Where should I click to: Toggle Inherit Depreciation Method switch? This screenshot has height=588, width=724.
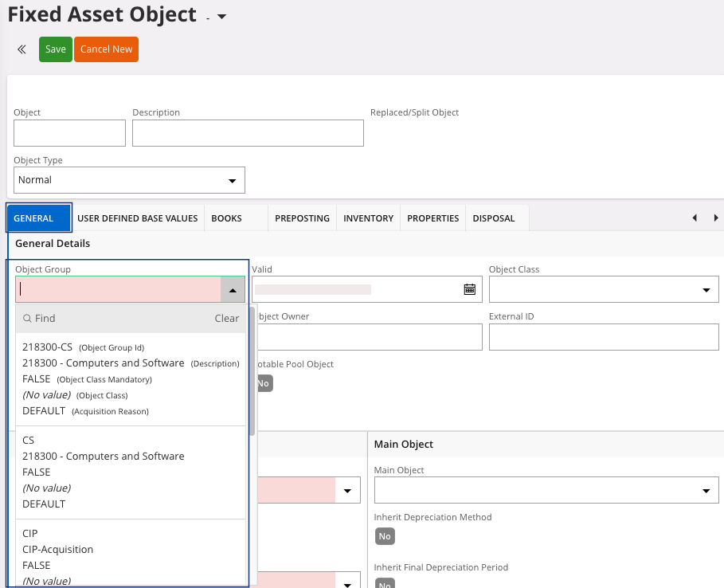pyautogui.click(x=385, y=536)
